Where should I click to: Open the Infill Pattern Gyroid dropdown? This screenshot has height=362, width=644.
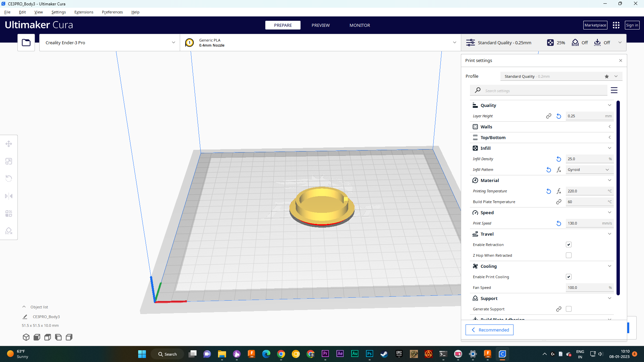pyautogui.click(x=589, y=170)
